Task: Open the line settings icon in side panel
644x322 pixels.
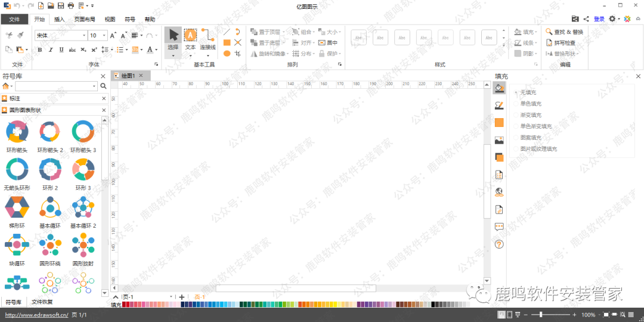Action: [500, 106]
